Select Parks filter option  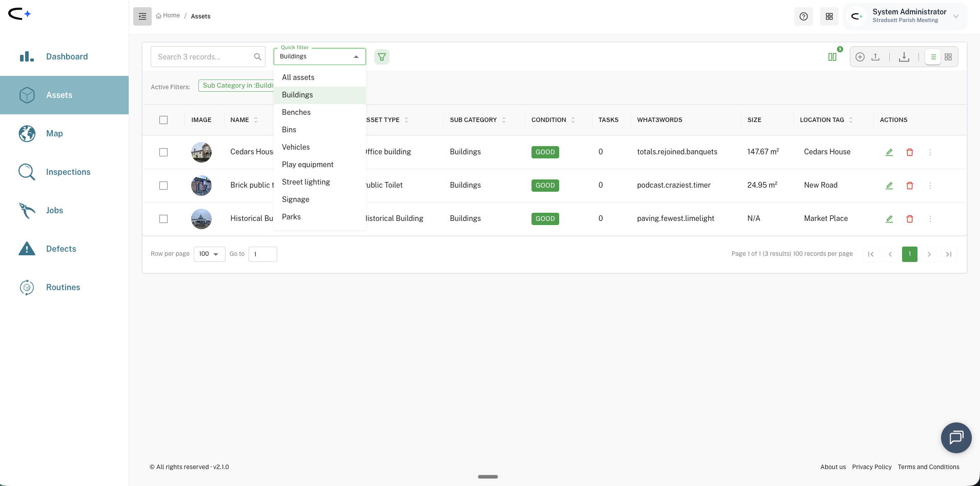pyautogui.click(x=320, y=217)
